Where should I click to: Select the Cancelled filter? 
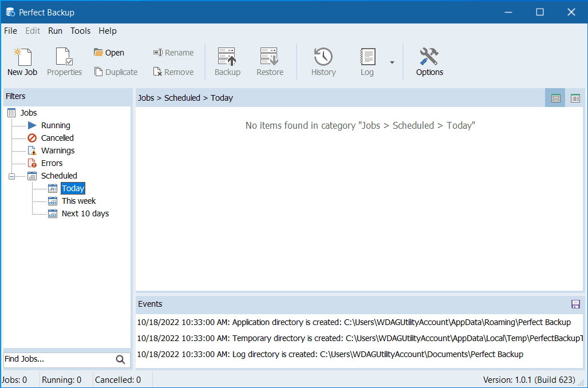[x=57, y=138]
